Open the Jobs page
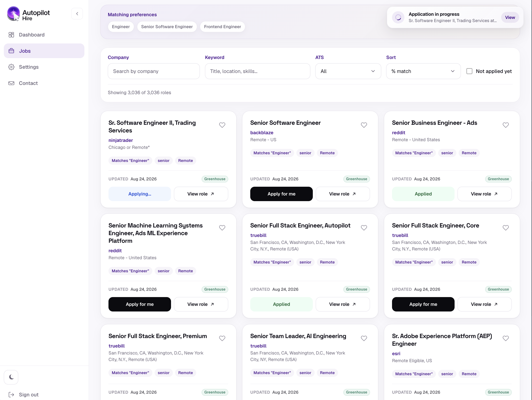Screen dimensions: 532x400 [x=44, y=51]
